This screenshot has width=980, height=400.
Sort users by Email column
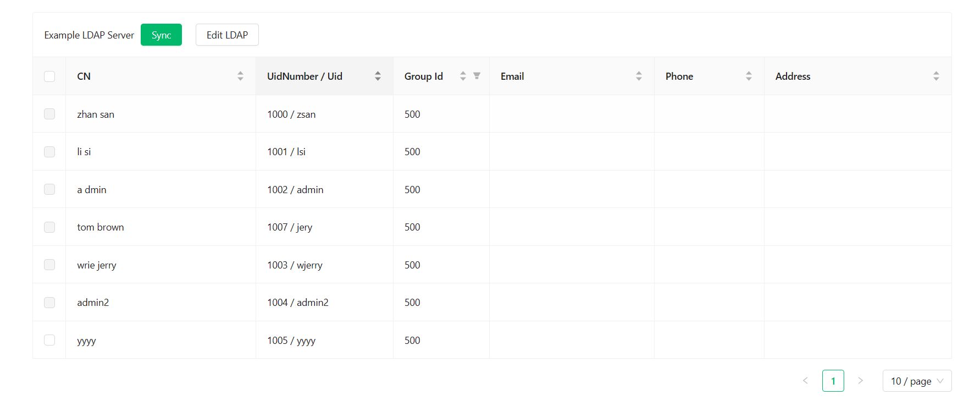pyautogui.click(x=639, y=76)
